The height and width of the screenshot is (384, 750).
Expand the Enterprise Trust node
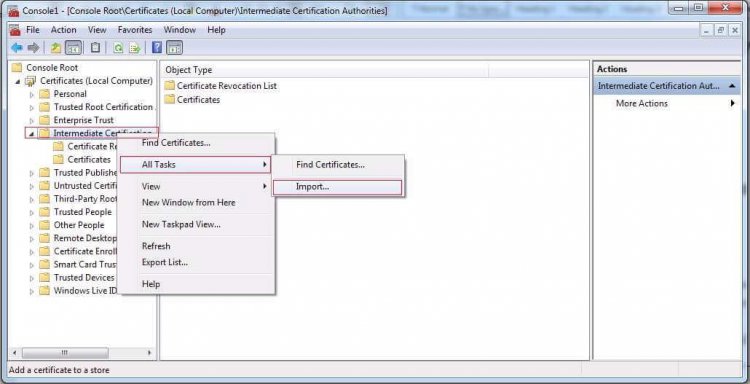[x=32, y=121]
